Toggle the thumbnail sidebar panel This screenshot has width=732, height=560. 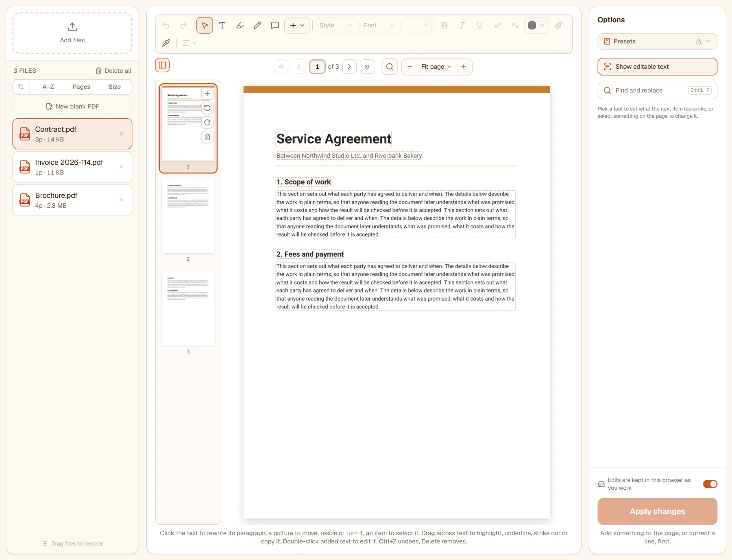[162, 65]
